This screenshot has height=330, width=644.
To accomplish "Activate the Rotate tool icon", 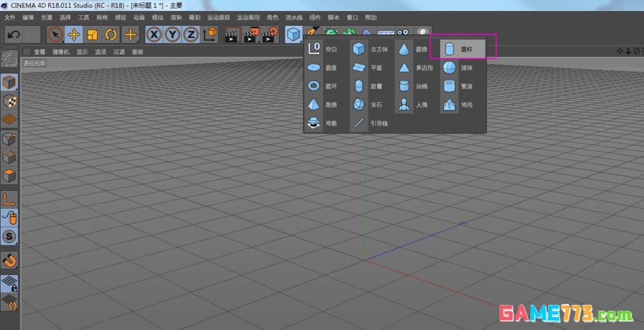I will [x=111, y=35].
